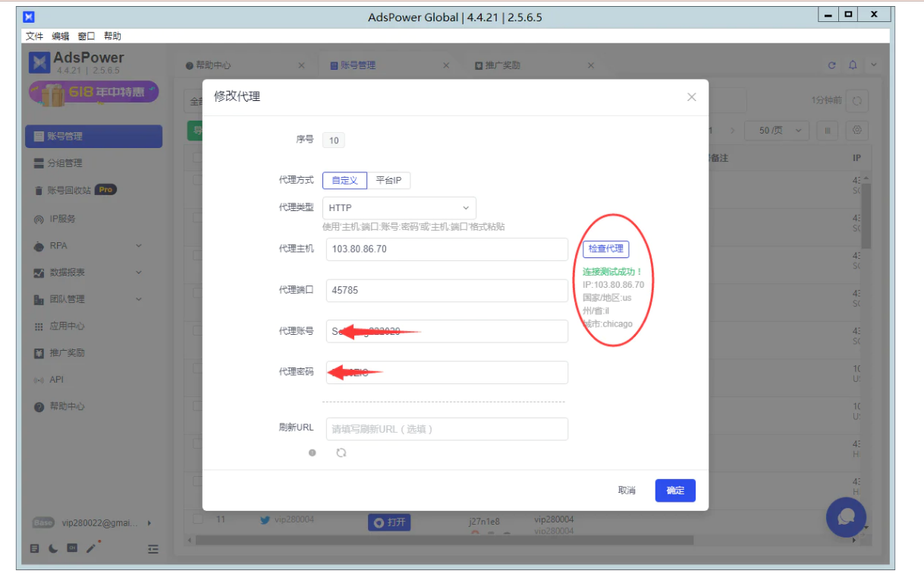Close the 修改代理 dialog with X

click(691, 97)
